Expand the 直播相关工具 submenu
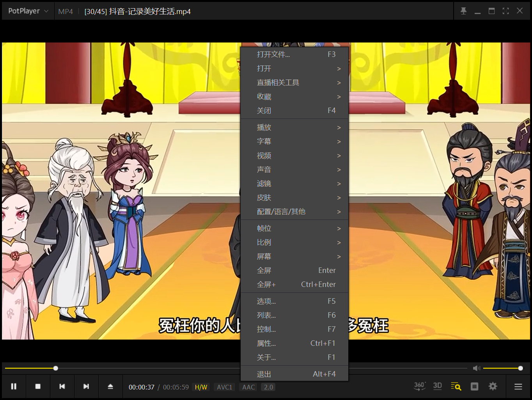This screenshot has width=532, height=400. [294, 83]
